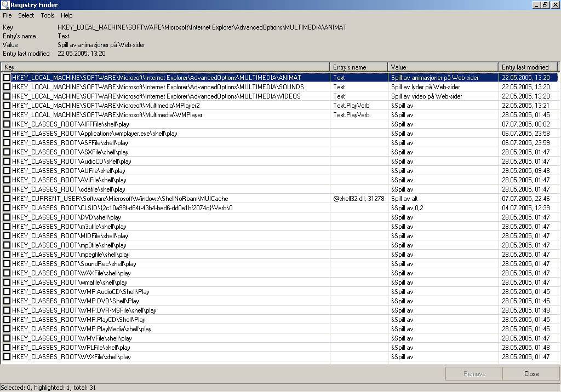The image size is (561, 392).
Task: Sort by Entry's name column header
Action: click(358, 67)
